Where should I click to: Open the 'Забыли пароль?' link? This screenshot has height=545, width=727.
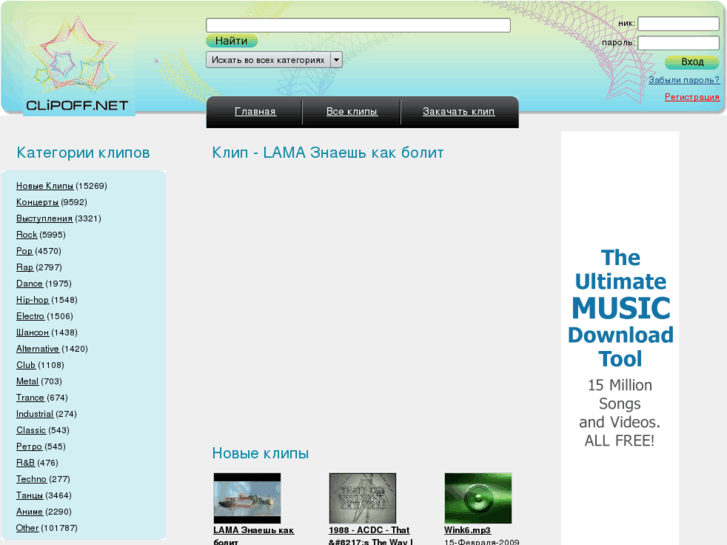[x=684, y=80]
